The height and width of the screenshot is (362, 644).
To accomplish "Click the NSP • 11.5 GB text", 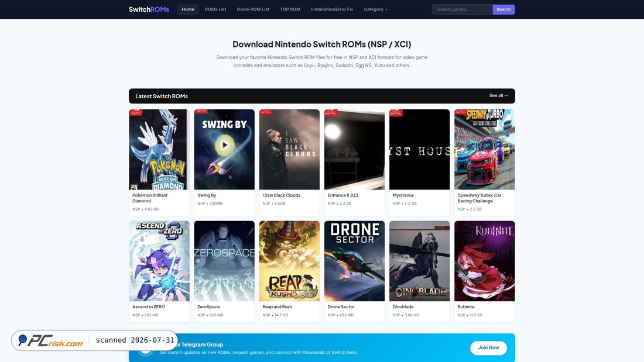I will pyautogui.click(x=470, y=315).
